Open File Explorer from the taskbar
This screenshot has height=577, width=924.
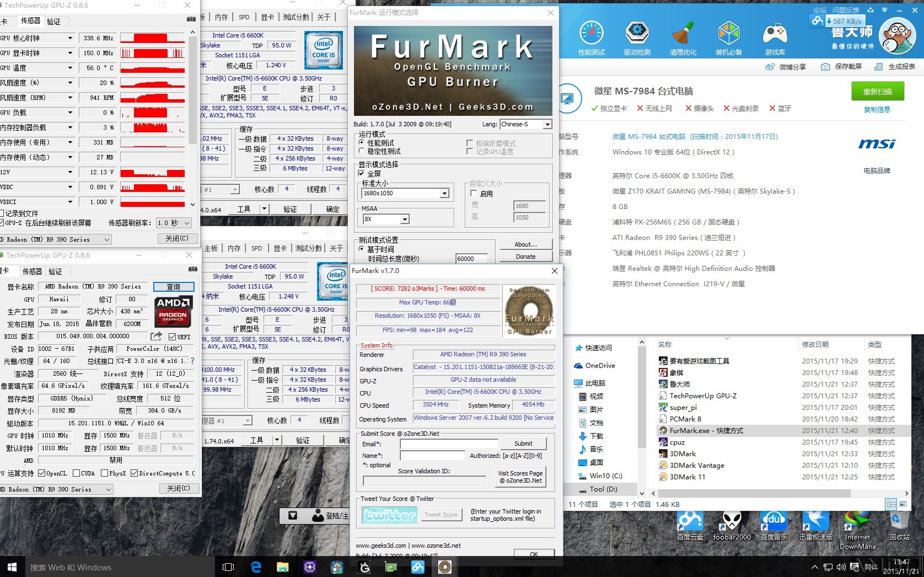click(282, 567)
